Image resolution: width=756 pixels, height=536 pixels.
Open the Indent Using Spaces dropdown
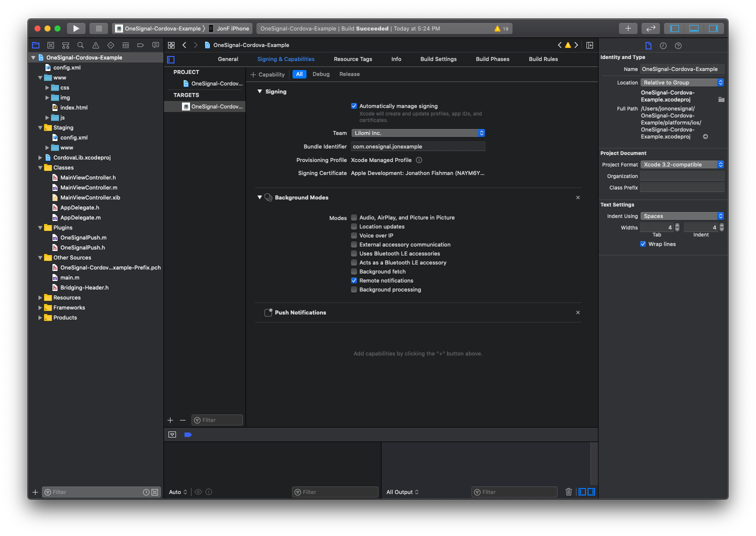pos(682,216)
